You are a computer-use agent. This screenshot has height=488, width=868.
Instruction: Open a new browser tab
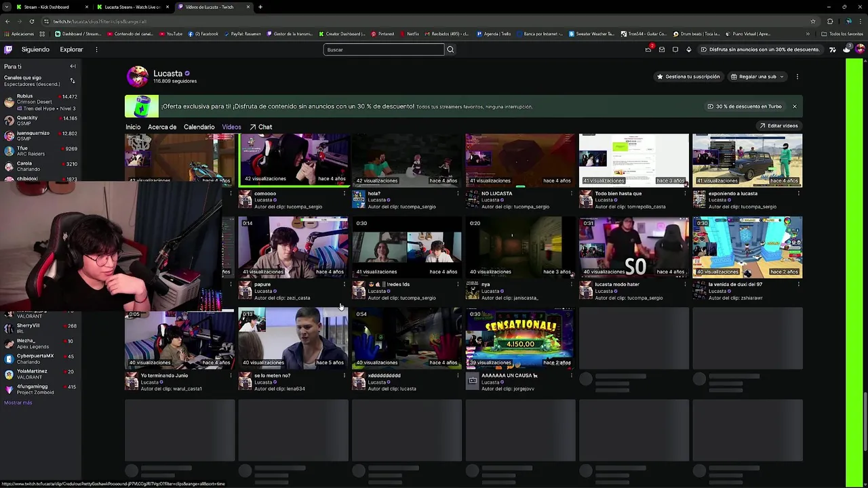tap(260, 7)
